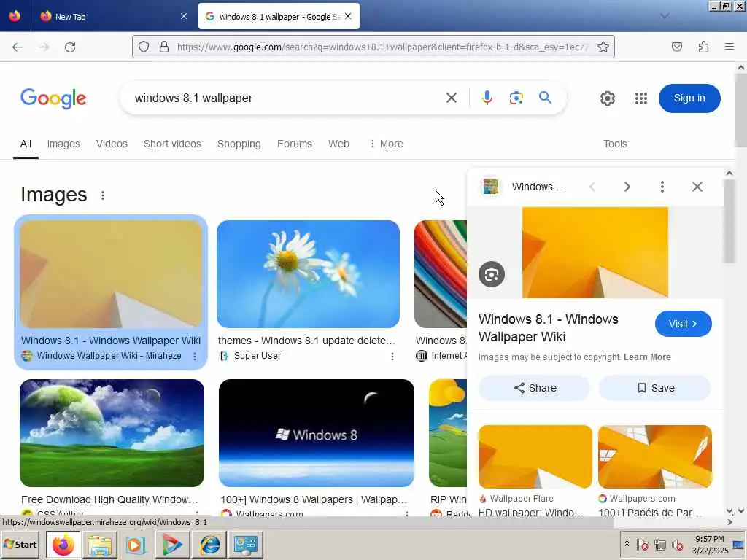Image resolution: width=747 pixels, height=560 pixels.
Task: Close the image preview panel
Action: (697, 187)
